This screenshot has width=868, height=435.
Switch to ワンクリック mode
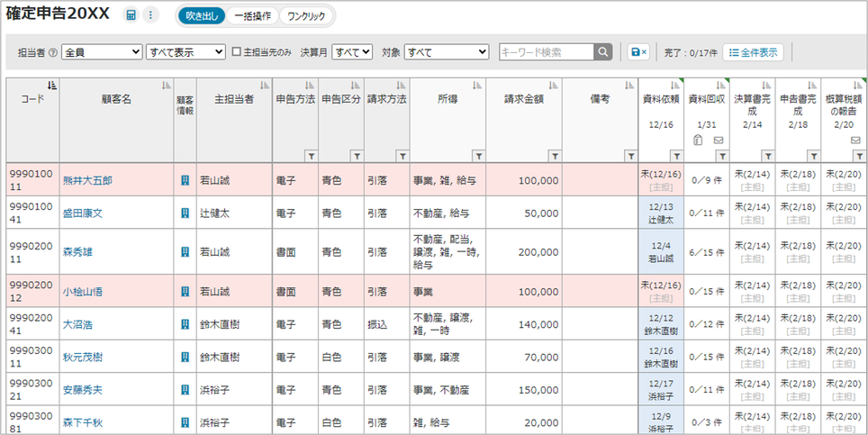tap(305, 15)
